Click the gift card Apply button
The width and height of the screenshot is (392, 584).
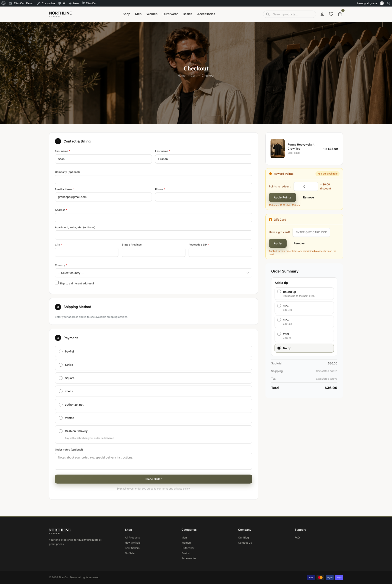(x=277, y=243)
